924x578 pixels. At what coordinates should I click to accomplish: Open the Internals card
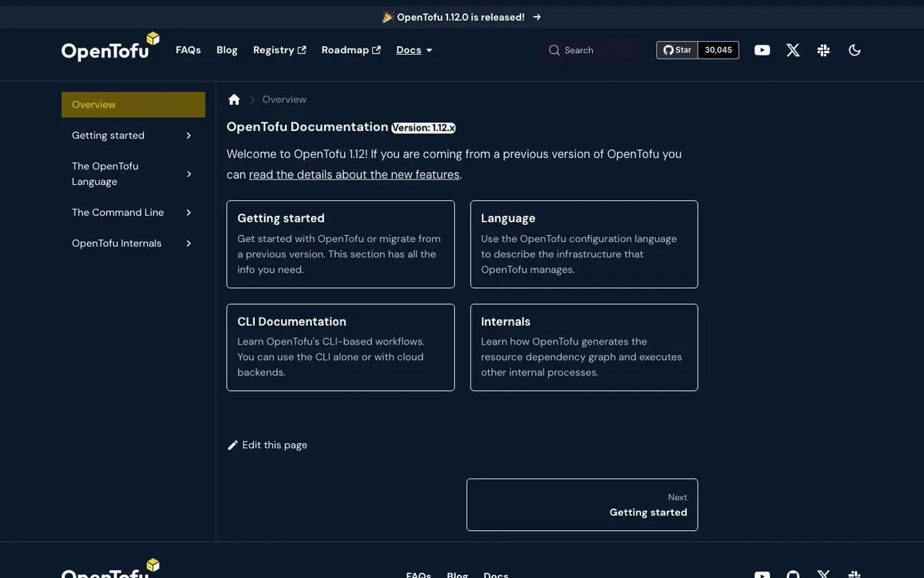(x=584, y=348)
